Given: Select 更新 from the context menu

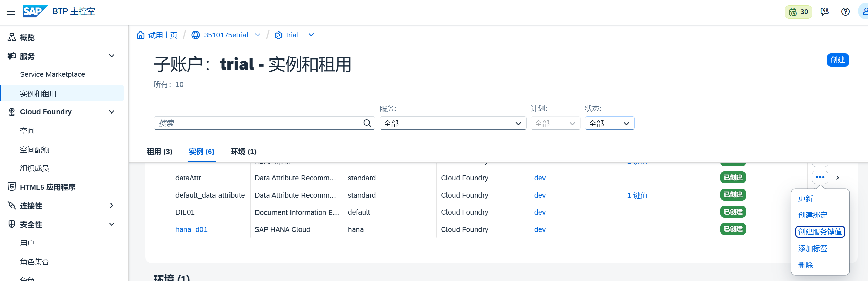Looking at the screenshot, I should click(805, 199).
